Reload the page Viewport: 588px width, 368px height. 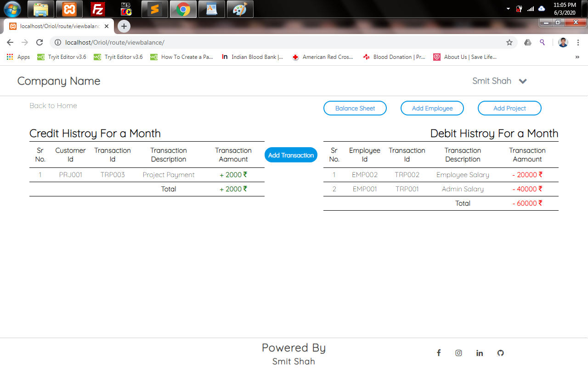pos(40,42)
